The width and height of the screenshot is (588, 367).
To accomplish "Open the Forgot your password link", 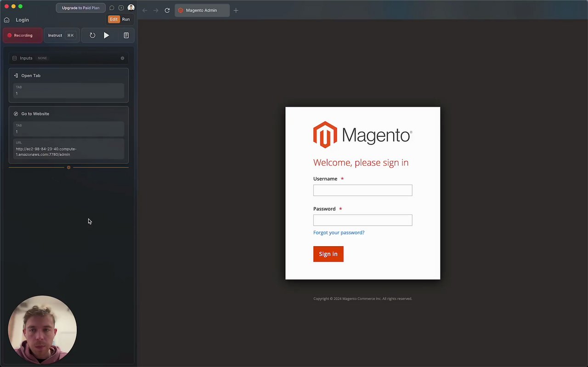I will tap(339, 232).
